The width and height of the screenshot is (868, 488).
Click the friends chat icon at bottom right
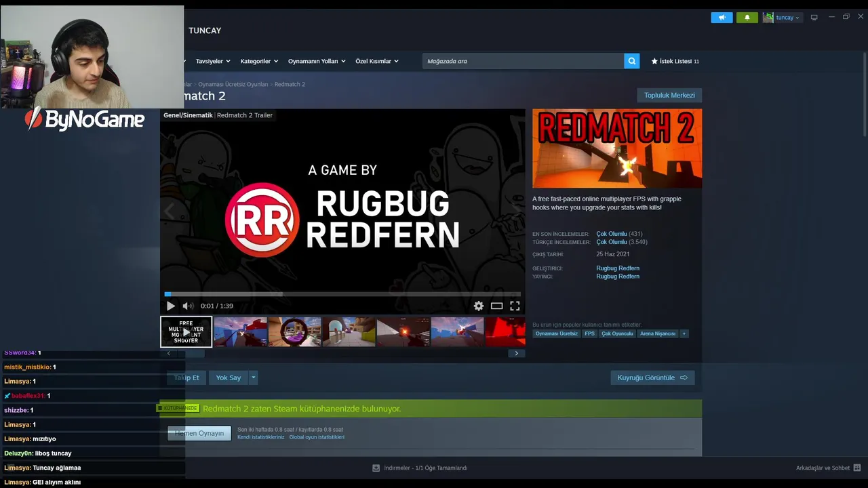pyautogui.click(x=857, y=468)
